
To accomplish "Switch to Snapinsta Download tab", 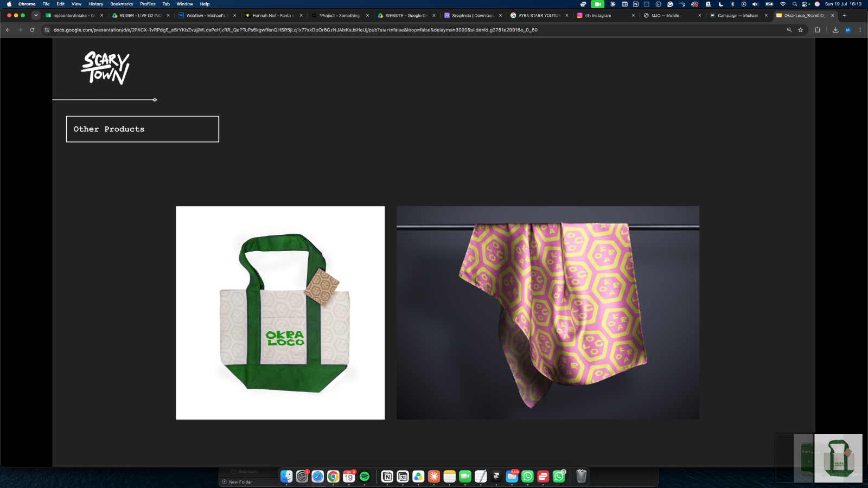I will [473, 16].
